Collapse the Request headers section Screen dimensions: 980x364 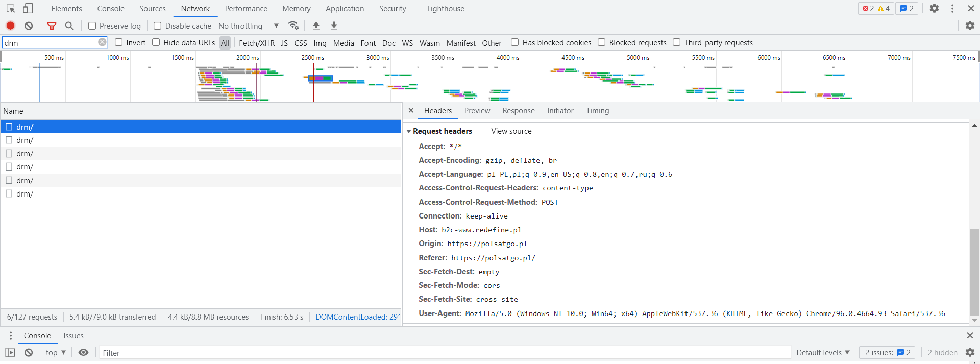(409, 131)
